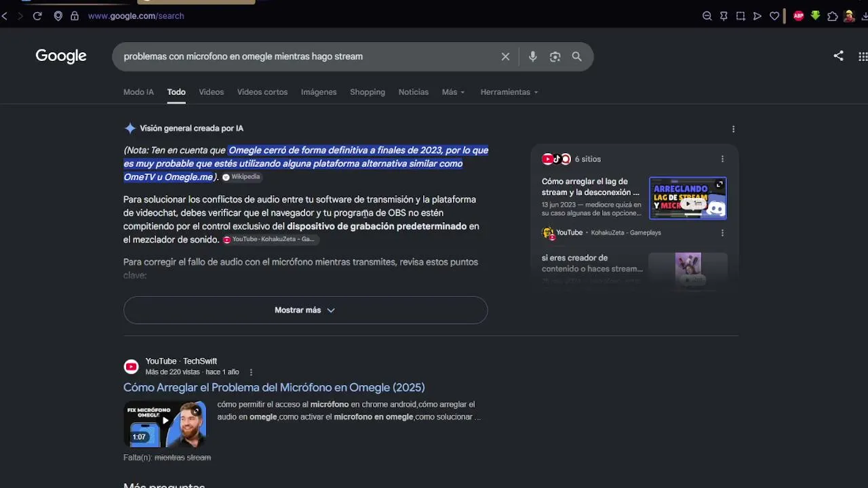Open 'Cómo arreglar el lag de stream' source
This screenshot has width=868, height=488.
coord(591,187)
